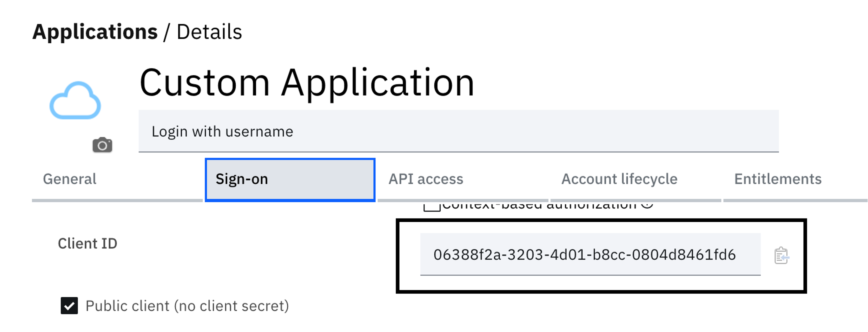Screen dimensions: 868x332
Task: Click the camera icon to change logo
Action: (x=102, y=145)
